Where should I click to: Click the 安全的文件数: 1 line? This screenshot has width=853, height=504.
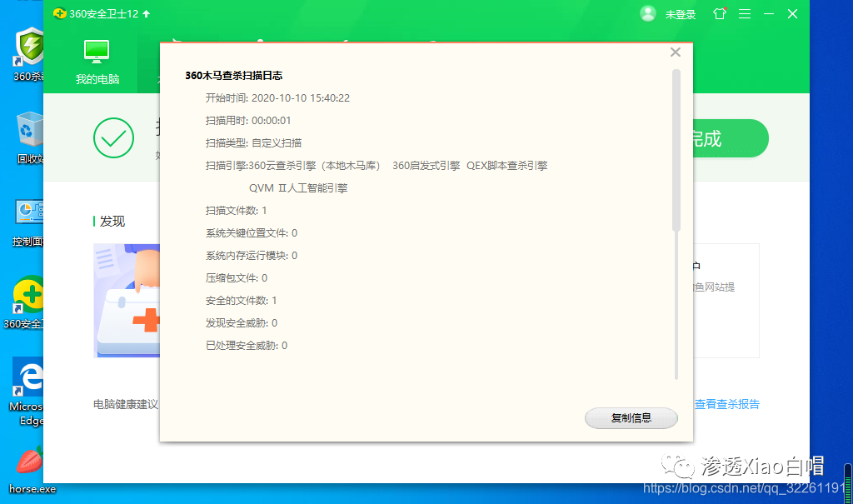[241, 301]
